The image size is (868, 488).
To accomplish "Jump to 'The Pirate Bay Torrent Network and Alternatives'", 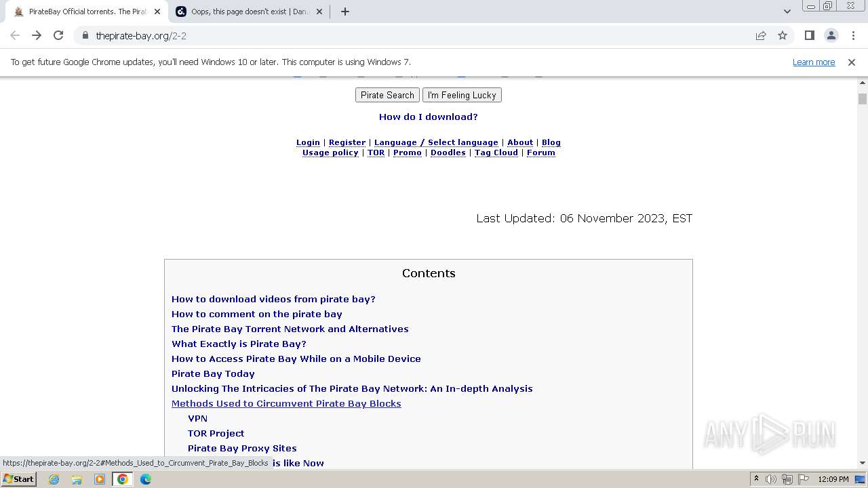I will tap(290, 329).
